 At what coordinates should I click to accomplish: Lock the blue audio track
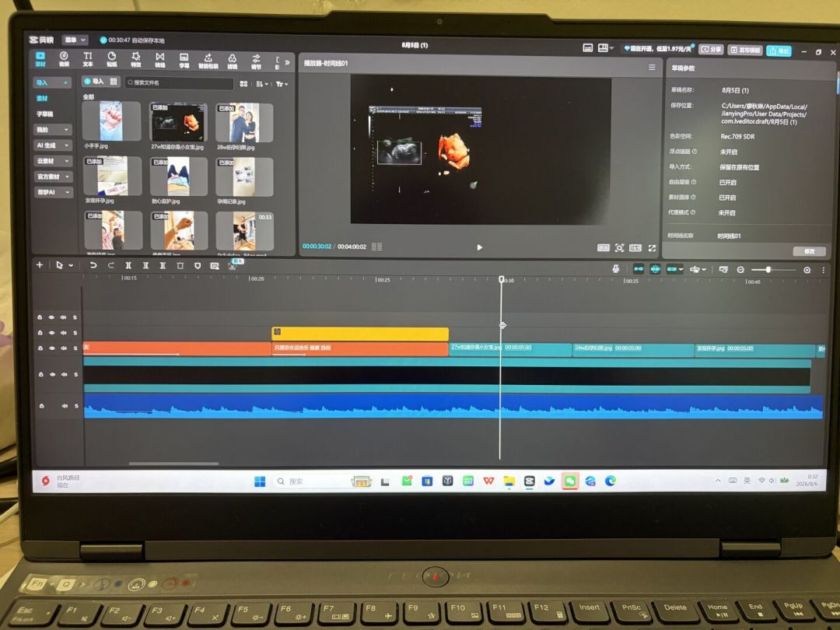(x=41, y=406)
